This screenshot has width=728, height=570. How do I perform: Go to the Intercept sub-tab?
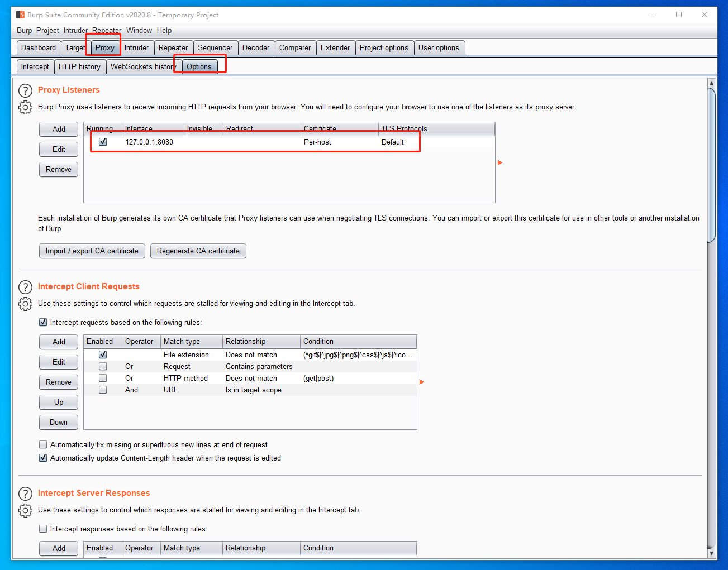35,66
